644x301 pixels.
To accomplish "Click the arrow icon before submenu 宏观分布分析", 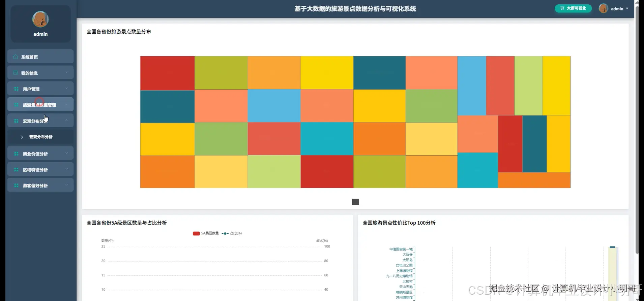I will [x=22, y=137].
